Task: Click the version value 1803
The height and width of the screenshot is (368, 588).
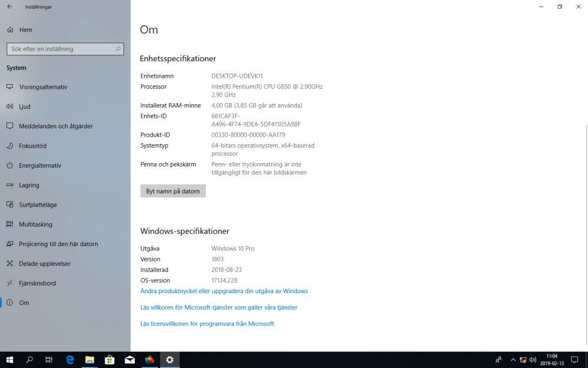Action: pyautogui.click(x=218, y=259)
